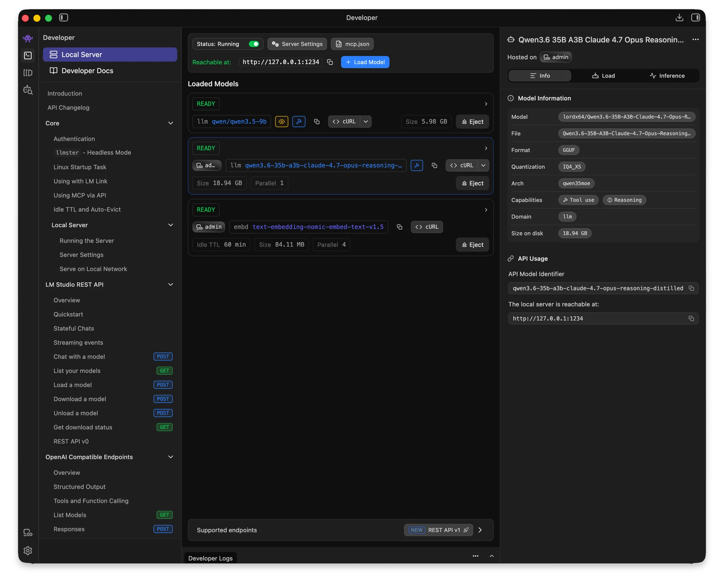Viewport: 728px width, 587px height.
Task: Open the cURL dropdown arrow for qwen3.6-35b
Action: coord(483,165)
